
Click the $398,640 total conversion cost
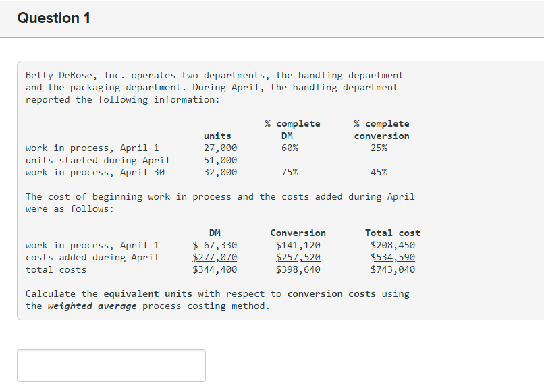298,270
